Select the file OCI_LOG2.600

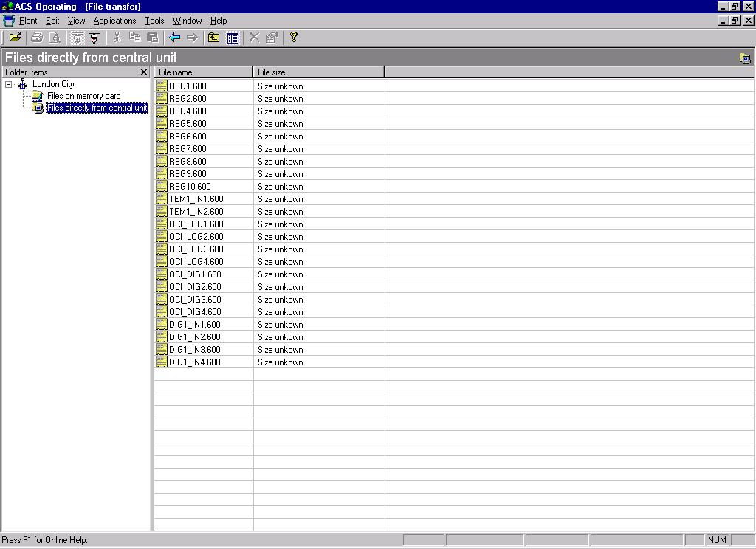(x=196, y=237)
